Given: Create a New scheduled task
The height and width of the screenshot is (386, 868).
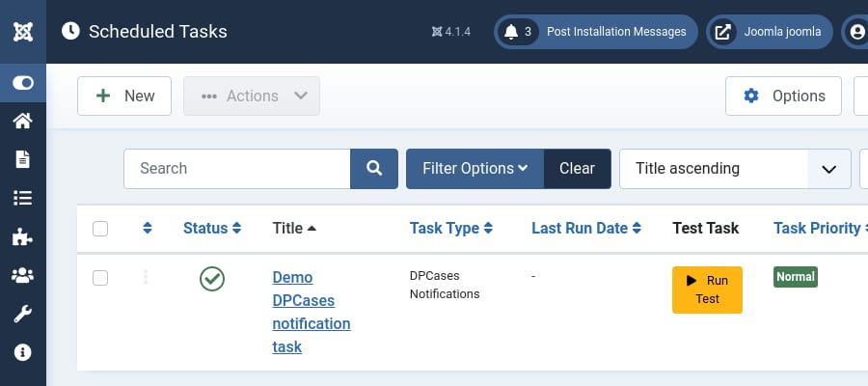Looking at the screenshot, I should [x=124, y=96].
